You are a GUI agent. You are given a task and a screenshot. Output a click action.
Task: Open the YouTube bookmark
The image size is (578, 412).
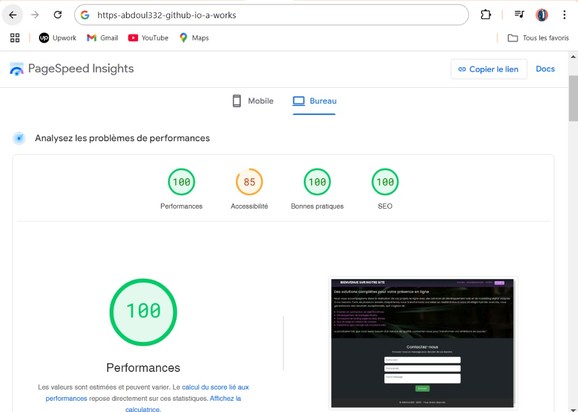pyautogui.click(x=148, y=38)
